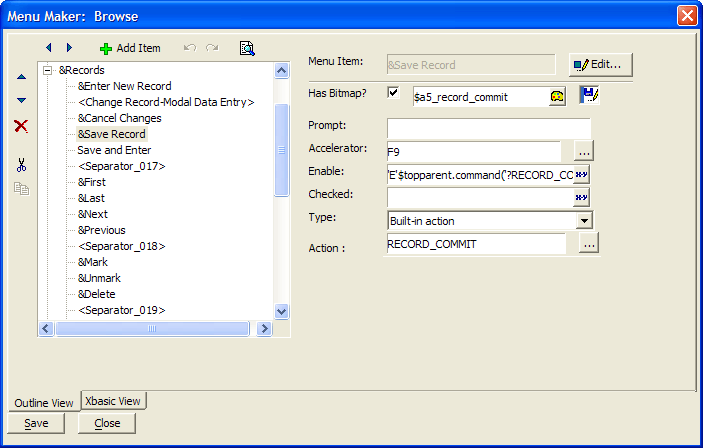Image resolution: width=703 pixels, height=448 pixels.
Task: Select Save and Enter in the tree
Action: (x=114, y=150)
